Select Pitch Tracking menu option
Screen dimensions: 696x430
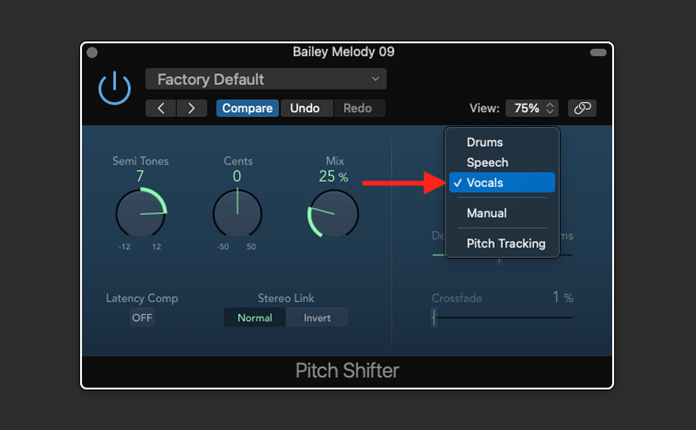(x=506, y=243)
